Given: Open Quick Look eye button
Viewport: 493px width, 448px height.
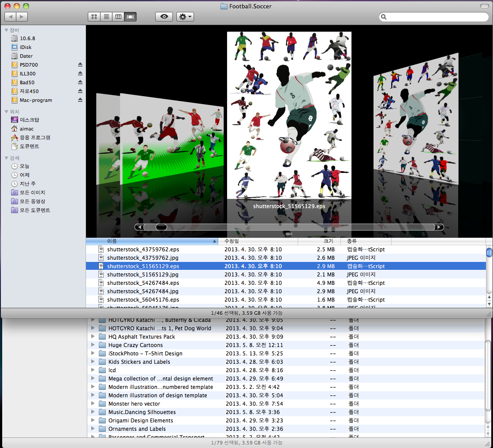Looking at the screenshot, I should (x=164, y=17).
